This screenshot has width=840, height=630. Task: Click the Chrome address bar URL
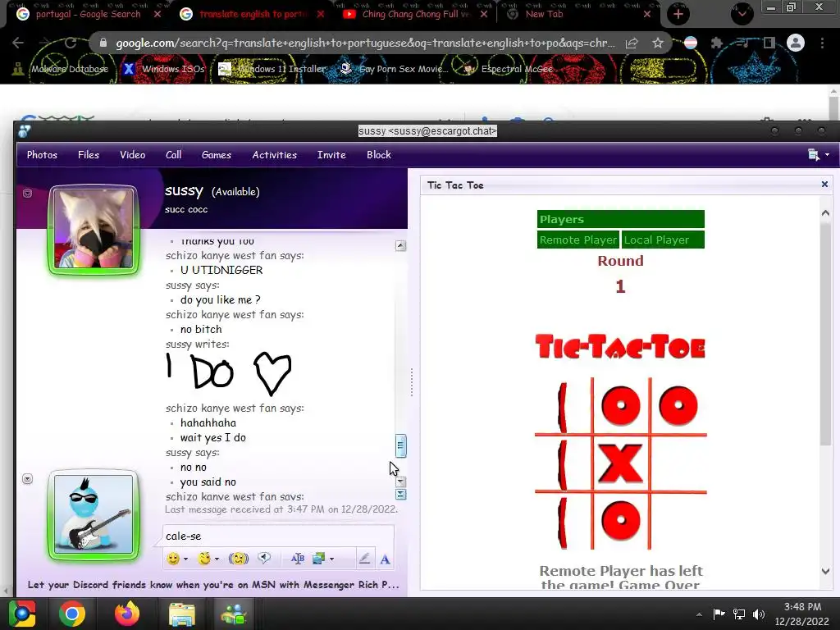[x=365, y=43]
